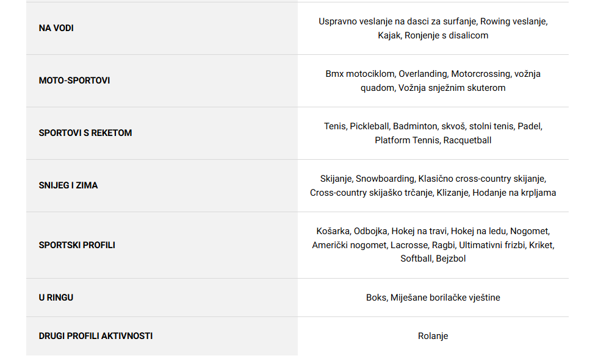
Task: Select the U RINGU category label
Action: [56, 298]
